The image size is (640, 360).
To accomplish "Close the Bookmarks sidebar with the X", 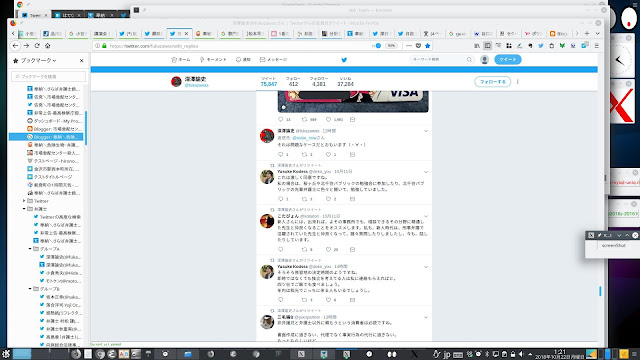I will (x=82, y=60).
